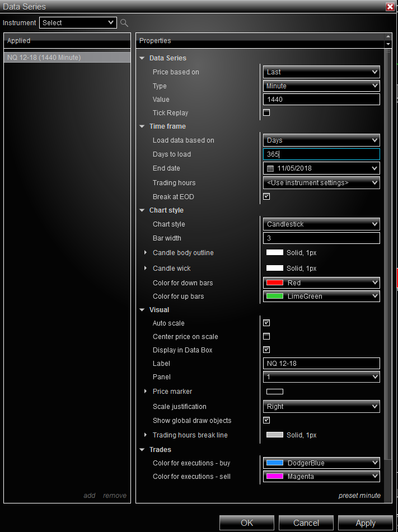This screenshot has height=532, width=398.
Task: Click the Candle body outline white swatch
Action: pos(275,252)
